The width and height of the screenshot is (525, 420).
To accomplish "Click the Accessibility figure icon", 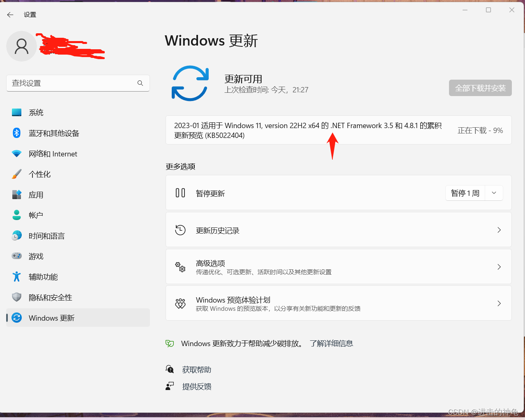I will pos(16,277).
